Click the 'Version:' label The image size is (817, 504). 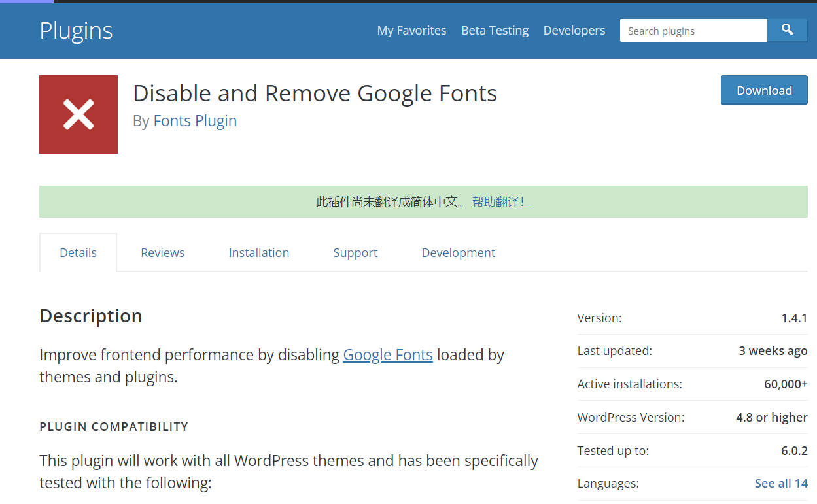pos(599,318)
